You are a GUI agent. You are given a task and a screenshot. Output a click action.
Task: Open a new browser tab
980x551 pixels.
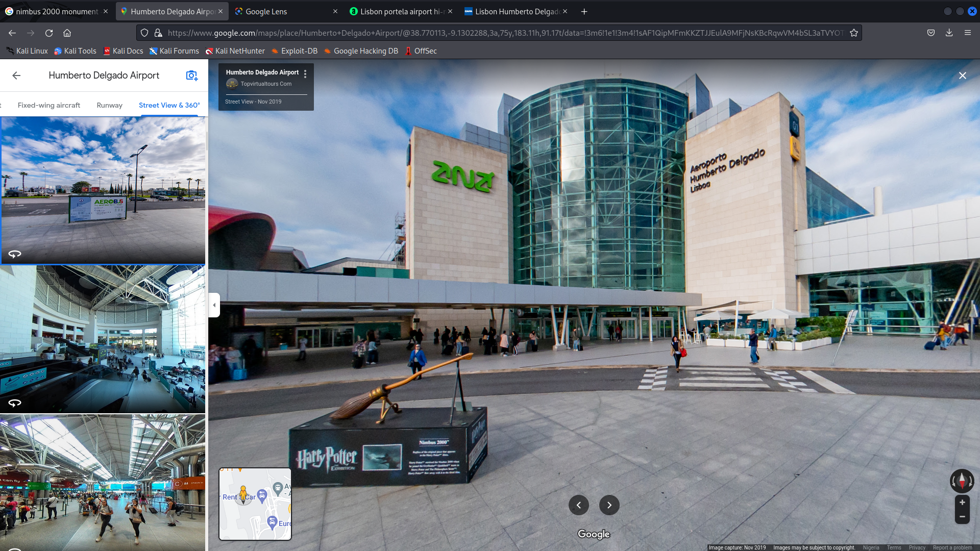[584, 11]
